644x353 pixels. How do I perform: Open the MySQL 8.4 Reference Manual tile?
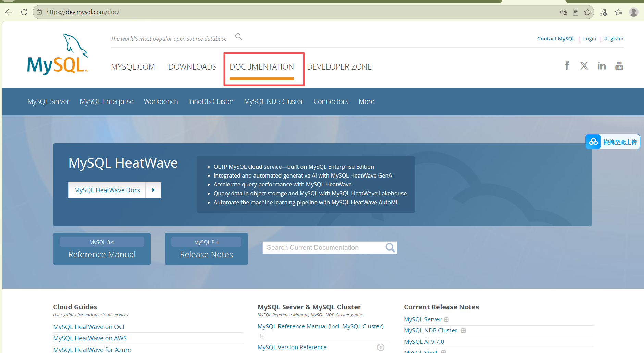(x=102, y=249)
